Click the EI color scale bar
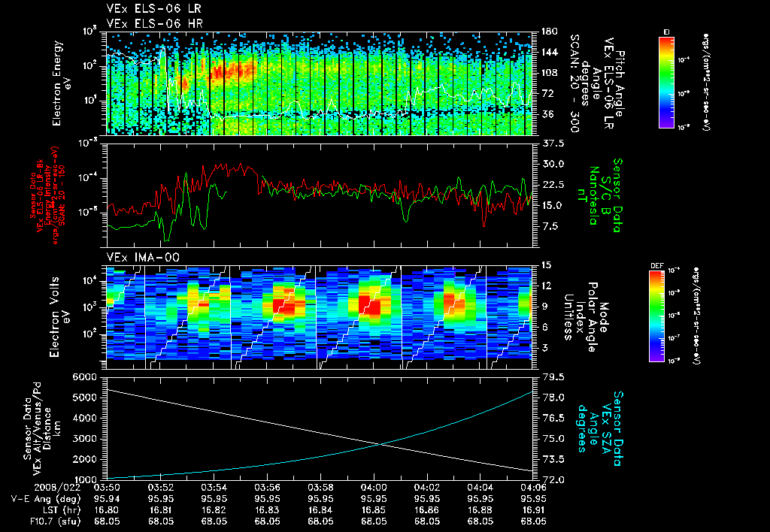Viewport: 770px width, 532px height. tap(666, 82)
